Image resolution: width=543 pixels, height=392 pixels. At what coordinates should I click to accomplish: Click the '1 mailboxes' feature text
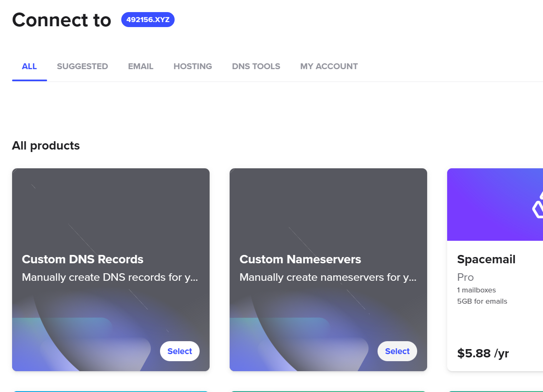tap(476, 290)
